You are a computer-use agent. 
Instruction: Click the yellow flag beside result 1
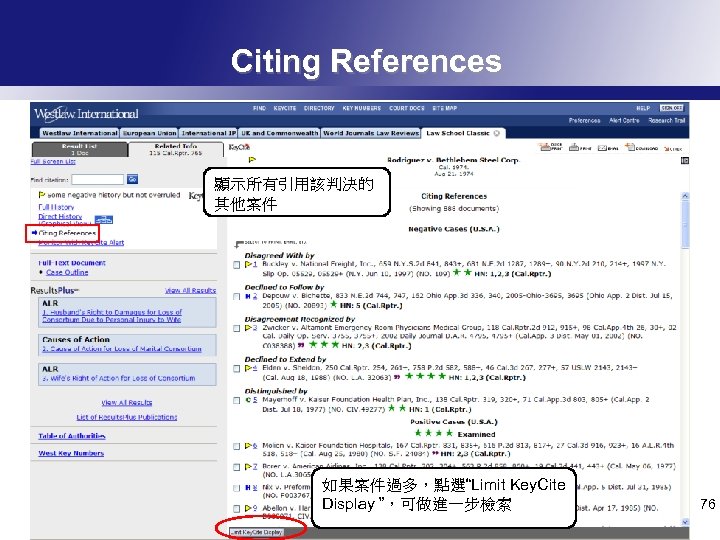coord(248,264)
